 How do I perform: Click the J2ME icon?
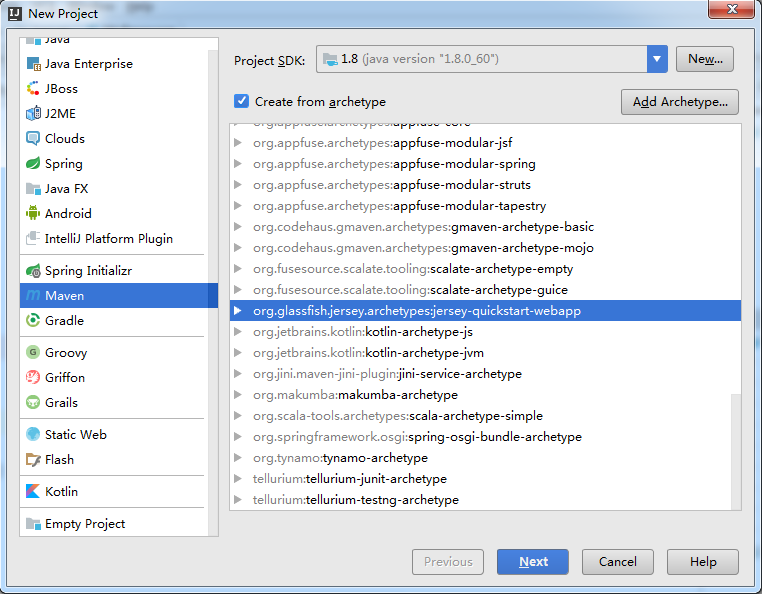[x=33, y=113]
